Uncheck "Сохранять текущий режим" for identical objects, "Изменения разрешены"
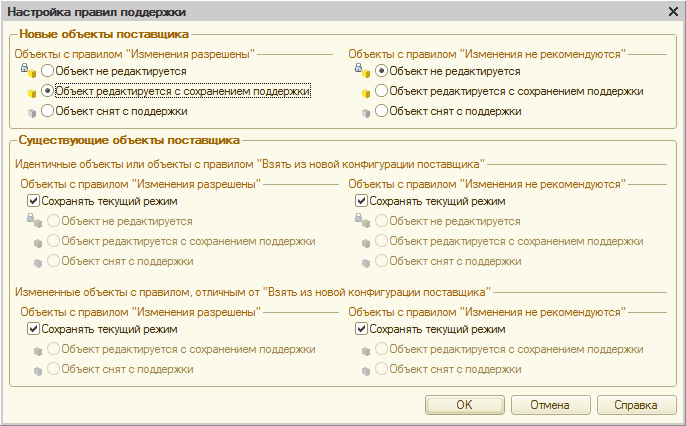 click(35, 201)
